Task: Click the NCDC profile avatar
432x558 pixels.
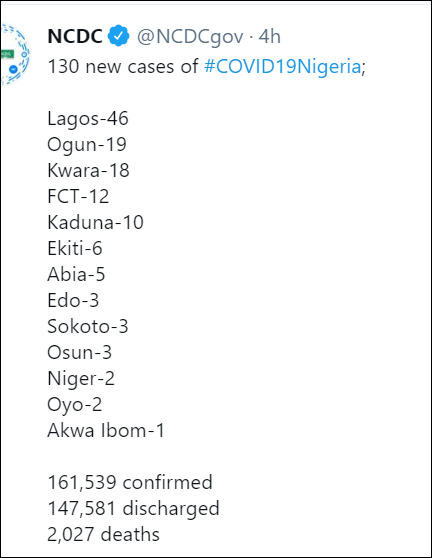Action: pos(16,54)
